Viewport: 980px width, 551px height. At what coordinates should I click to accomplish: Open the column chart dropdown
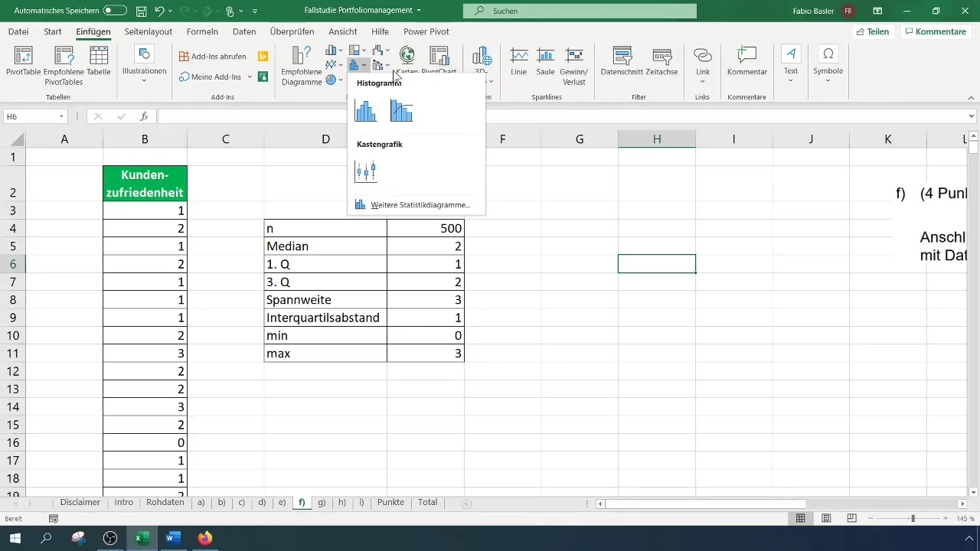(335, 51)
